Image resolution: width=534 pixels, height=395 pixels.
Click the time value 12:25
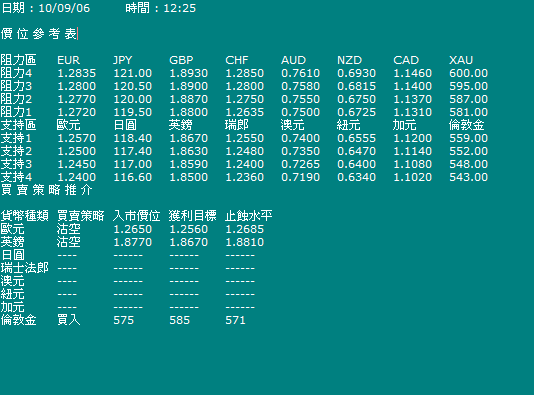point(179,8)
